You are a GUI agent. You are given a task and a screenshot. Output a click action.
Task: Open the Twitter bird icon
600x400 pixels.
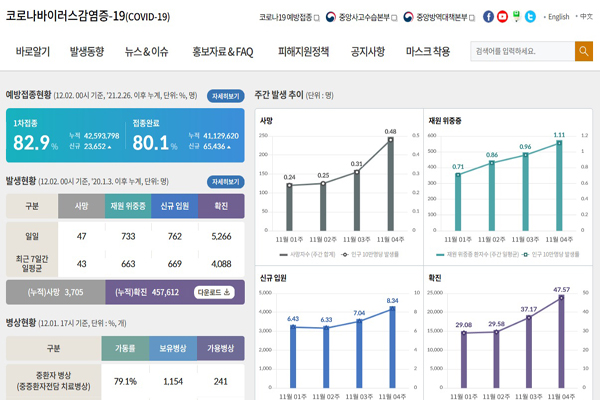pos(530,16)
